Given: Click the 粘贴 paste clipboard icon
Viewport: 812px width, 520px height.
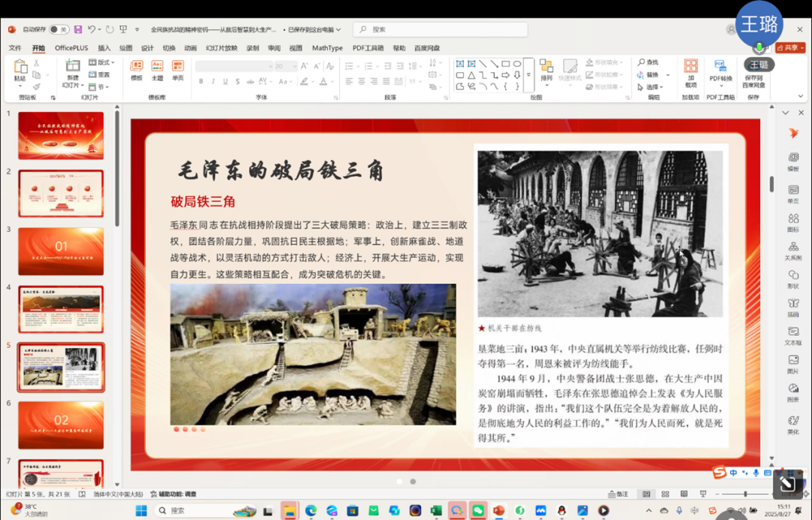Looking at the screenshot, I should click(x=20, y=68).
